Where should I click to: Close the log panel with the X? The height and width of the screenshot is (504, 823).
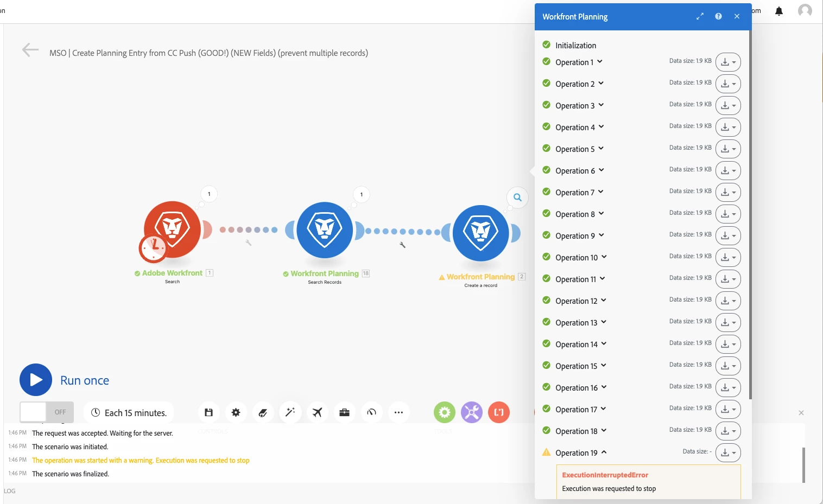tap(801, 413)
